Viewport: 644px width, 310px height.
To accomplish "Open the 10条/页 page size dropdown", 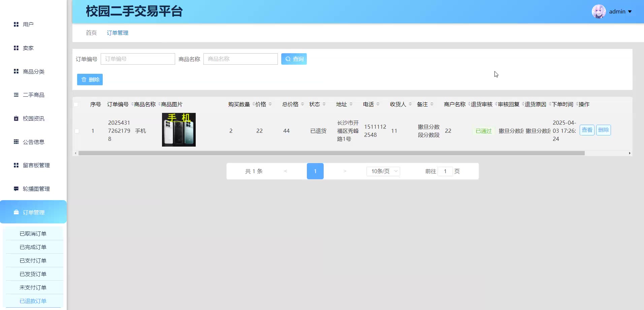I will tap(383, 171).
